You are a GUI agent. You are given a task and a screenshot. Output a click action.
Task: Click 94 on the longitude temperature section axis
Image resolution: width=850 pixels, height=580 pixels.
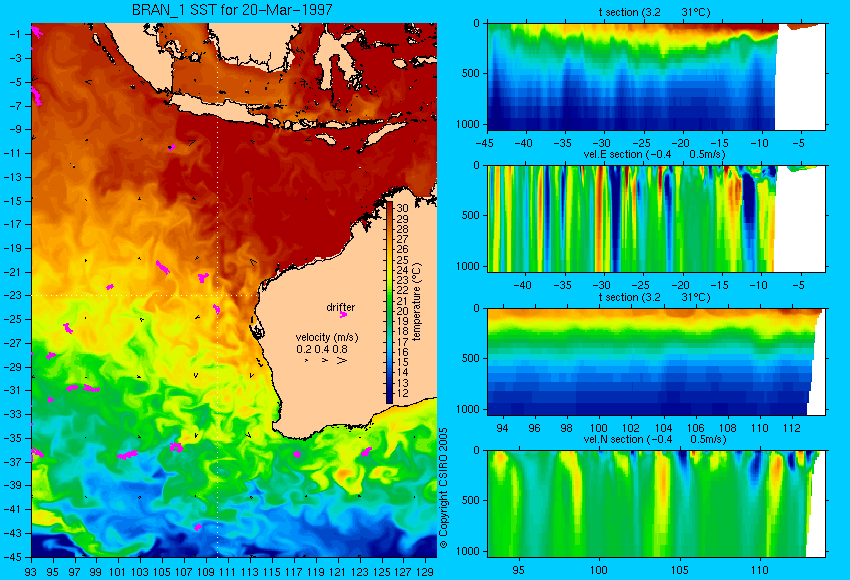tap(502, 428)
